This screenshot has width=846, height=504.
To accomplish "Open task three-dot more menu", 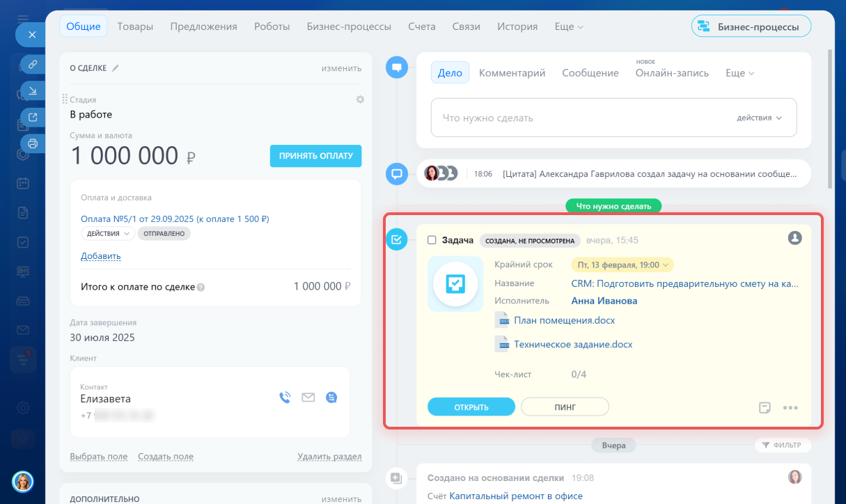I will pyautogui.click(x=790, y=407).
